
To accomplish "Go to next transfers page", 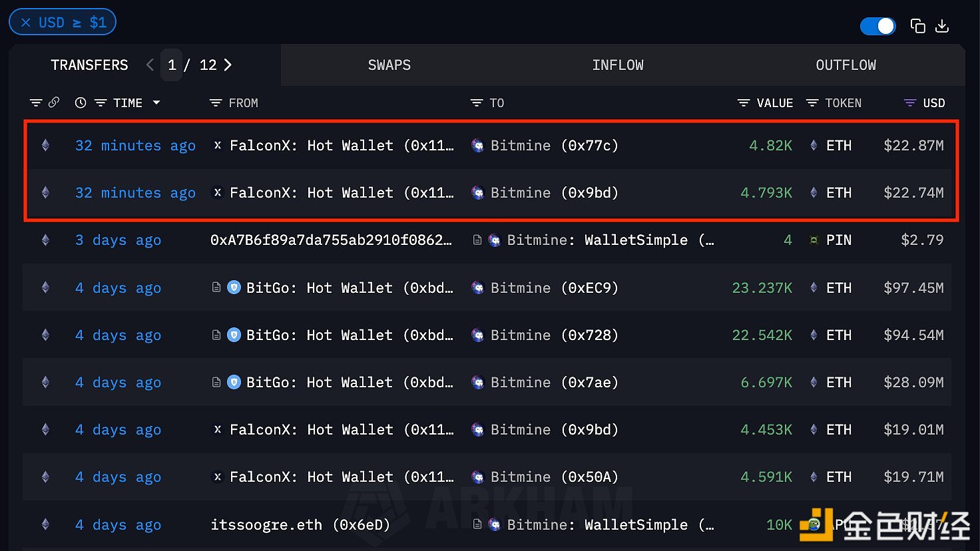I will pos(228,65).
